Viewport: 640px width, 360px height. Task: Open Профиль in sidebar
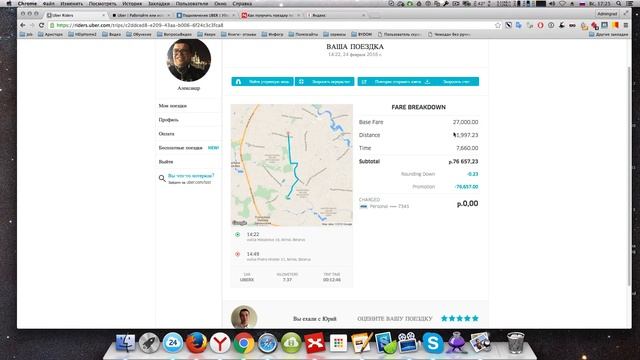169,120
